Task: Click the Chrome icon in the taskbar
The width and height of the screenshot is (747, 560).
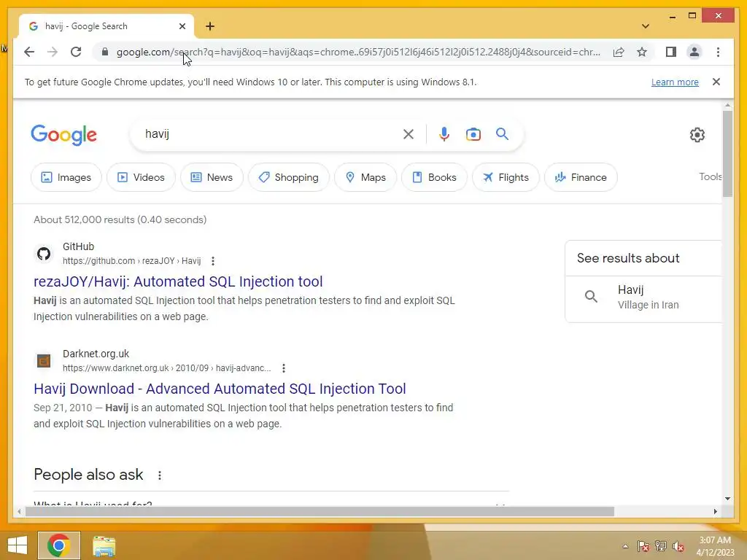Action: (59, 545)
